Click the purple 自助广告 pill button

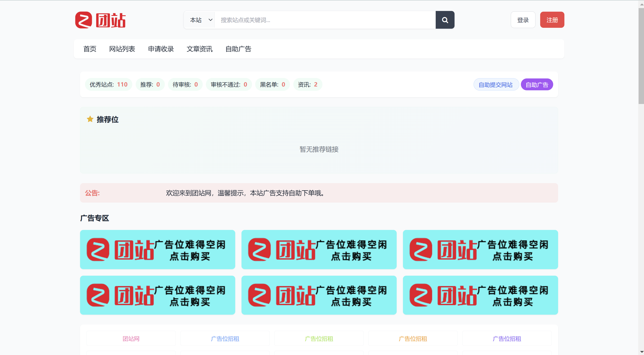(537, 85)
